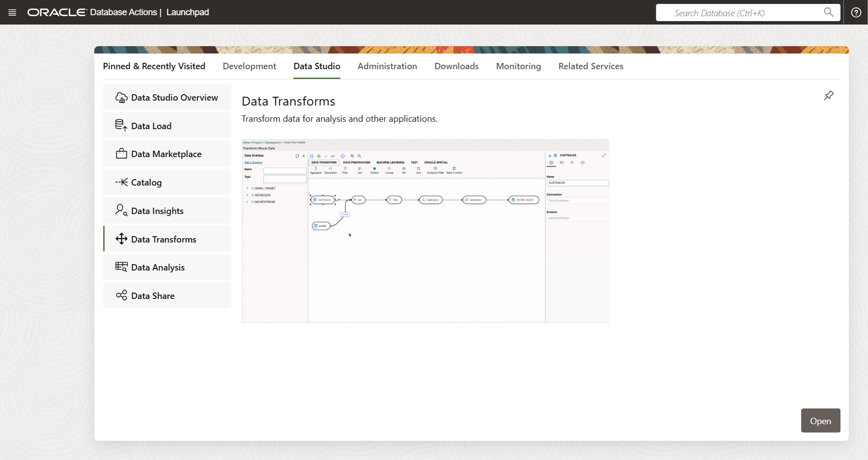The height and width of the screenshot is (460, 868).
Task: Open Data Analysis sidebar item
Action: pyautogui.click(x=167, y=267)
